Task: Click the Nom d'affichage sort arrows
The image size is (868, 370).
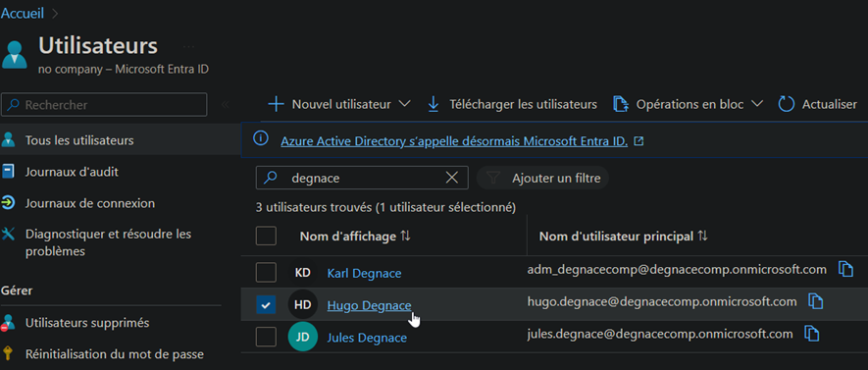Action: point(406,237)
